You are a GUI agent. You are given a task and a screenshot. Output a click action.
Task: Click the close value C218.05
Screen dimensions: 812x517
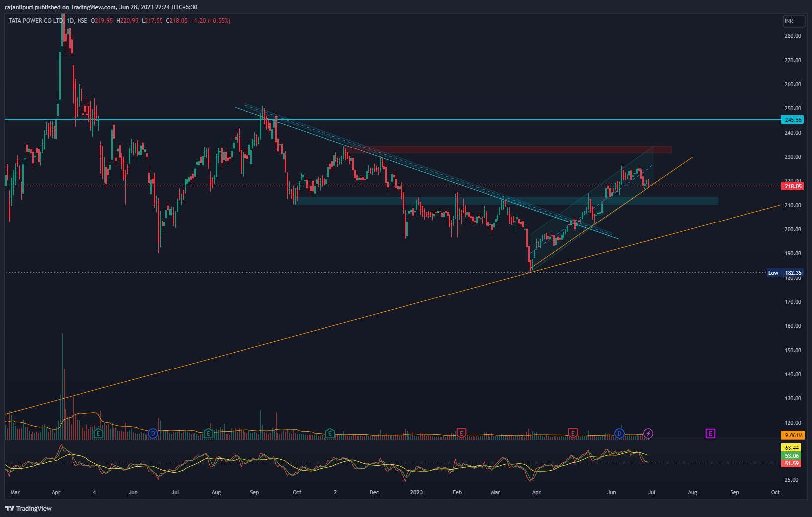tap(177, 21)
